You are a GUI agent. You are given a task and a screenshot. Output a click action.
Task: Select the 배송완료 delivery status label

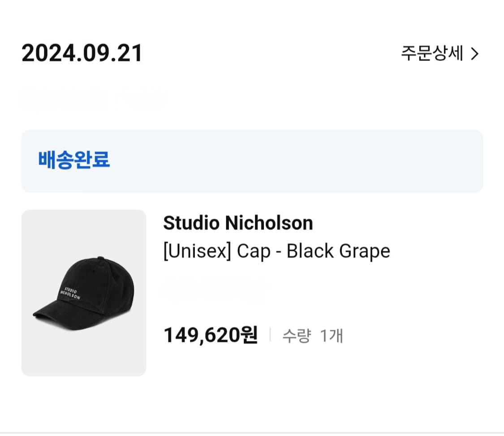click(x=74, y=160)
